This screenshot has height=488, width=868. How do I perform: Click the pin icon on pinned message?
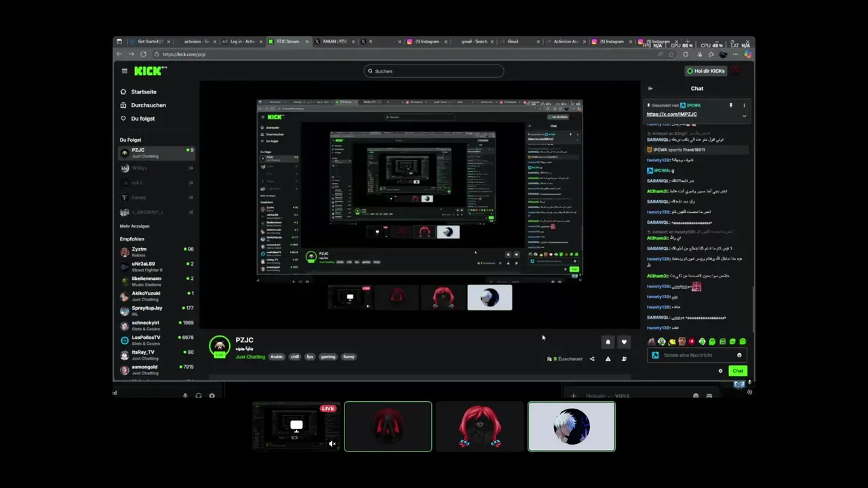point(731,106)
